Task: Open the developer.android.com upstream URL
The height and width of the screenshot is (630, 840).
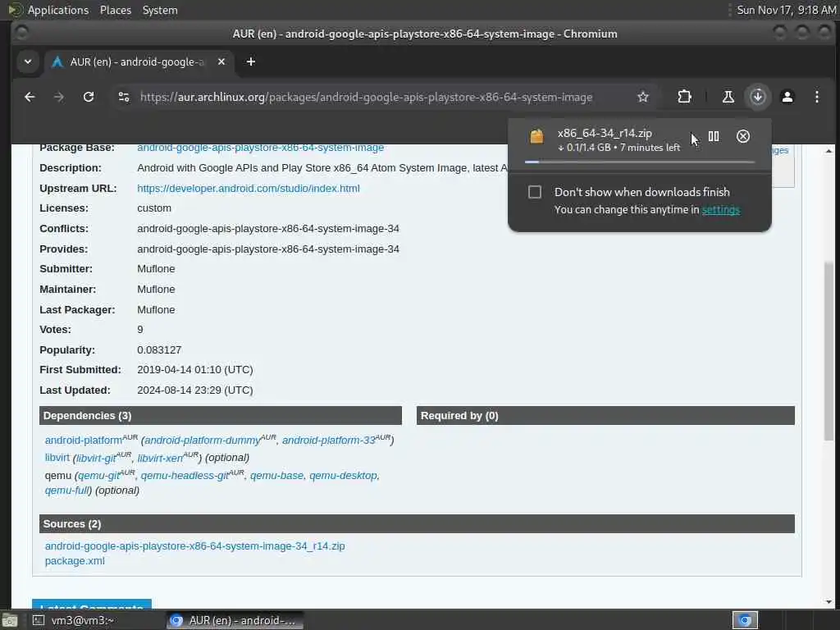Action: click(248, 188)
